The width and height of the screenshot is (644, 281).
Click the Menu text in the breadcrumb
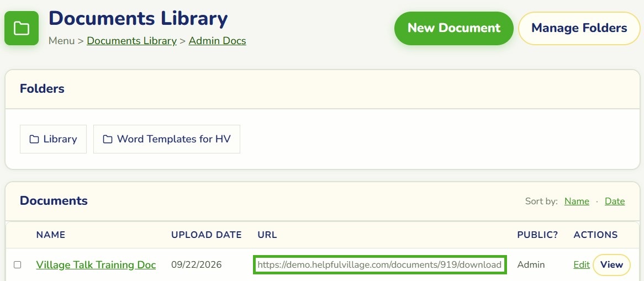[62, 41]
